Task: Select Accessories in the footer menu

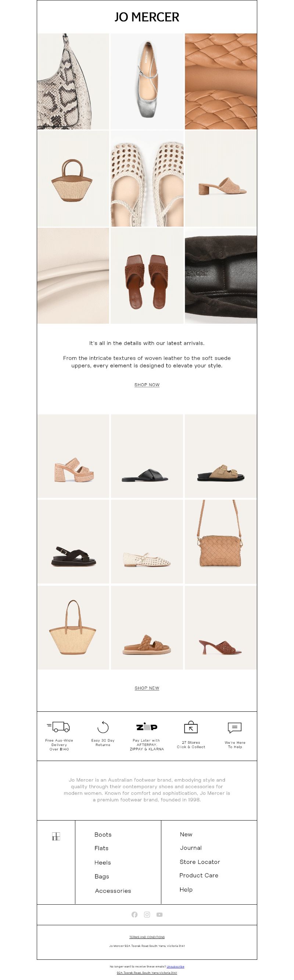Action: point(113,891)
